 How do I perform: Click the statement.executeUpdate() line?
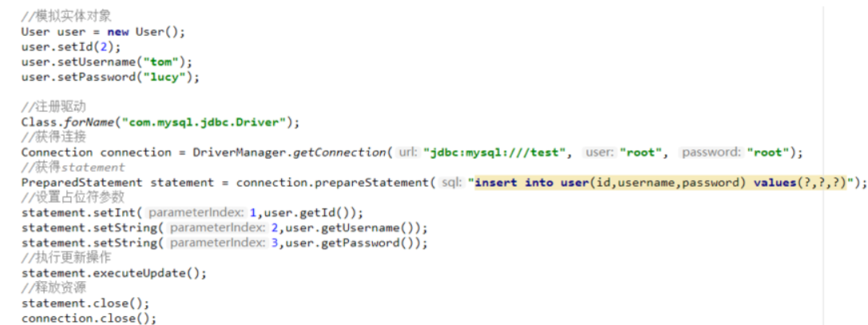(114, 273)
